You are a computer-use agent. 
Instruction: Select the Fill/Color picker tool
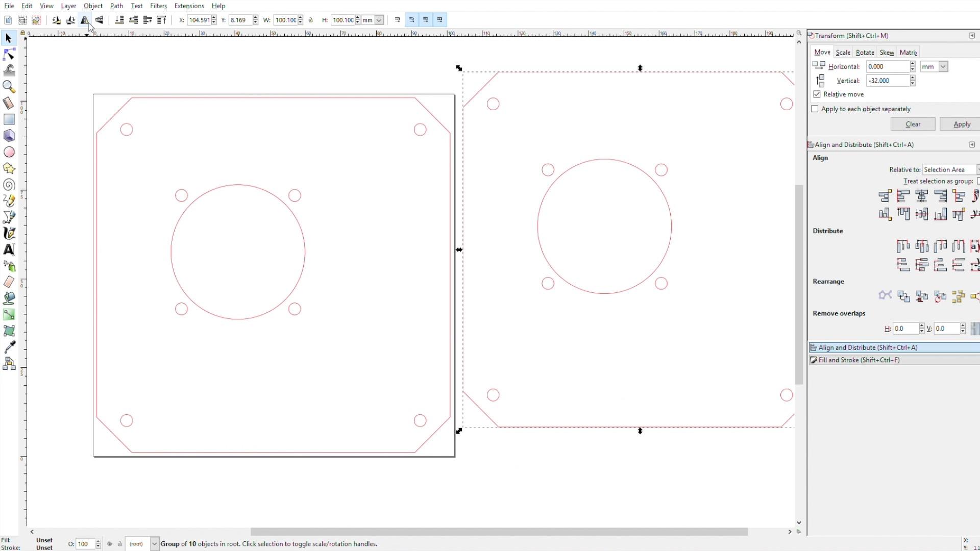point(9,347)
